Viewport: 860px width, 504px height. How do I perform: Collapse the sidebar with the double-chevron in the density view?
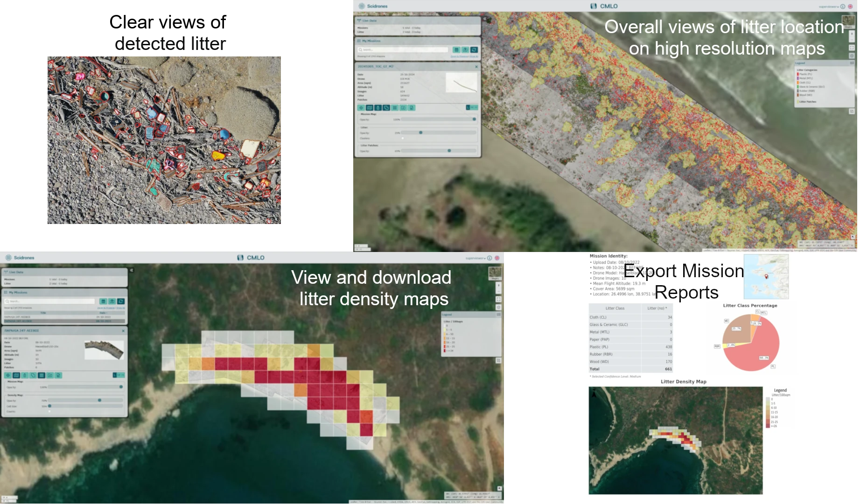pyautogui.click(x=132, y=270)
